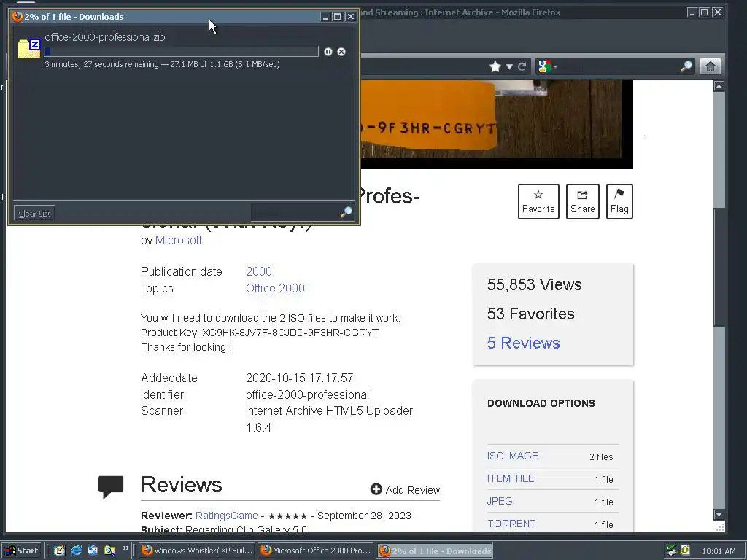Click the Clear List button

pyautogui.click(x=34, y=214)
